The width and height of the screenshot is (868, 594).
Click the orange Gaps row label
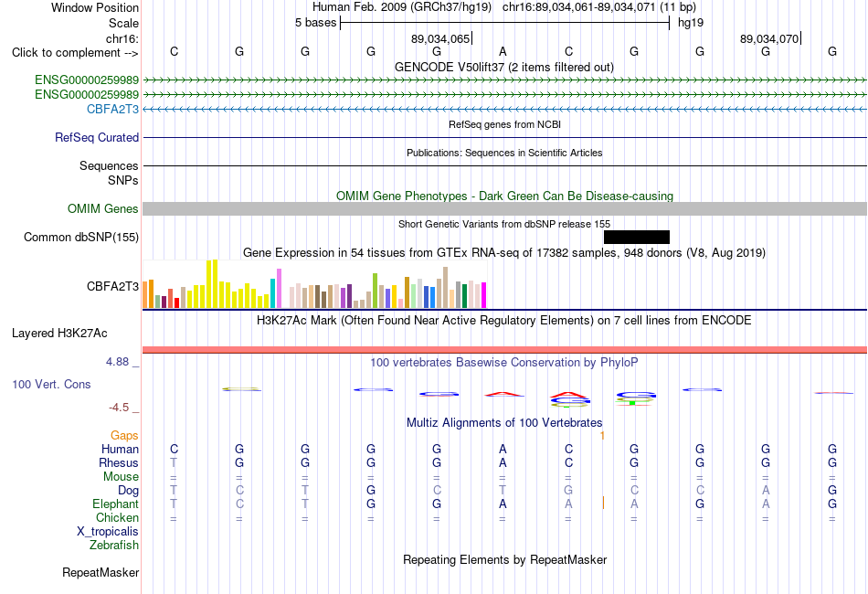(x=124, y=436)
